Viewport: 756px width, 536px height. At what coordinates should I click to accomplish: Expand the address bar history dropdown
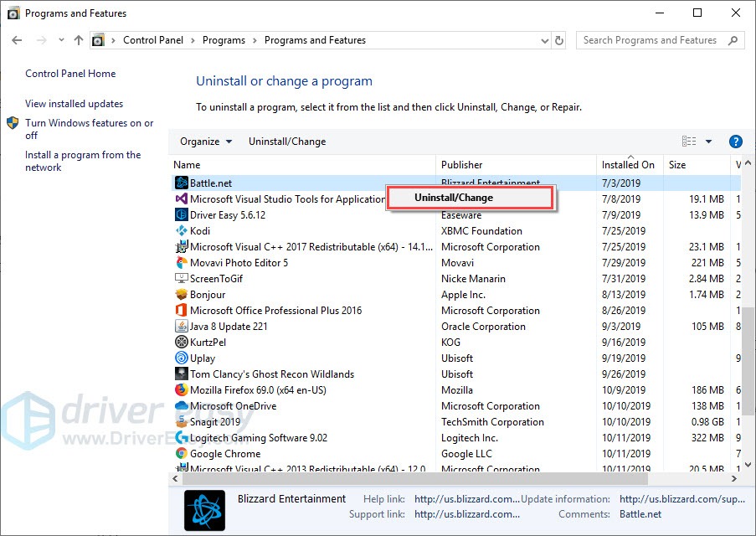543,40
